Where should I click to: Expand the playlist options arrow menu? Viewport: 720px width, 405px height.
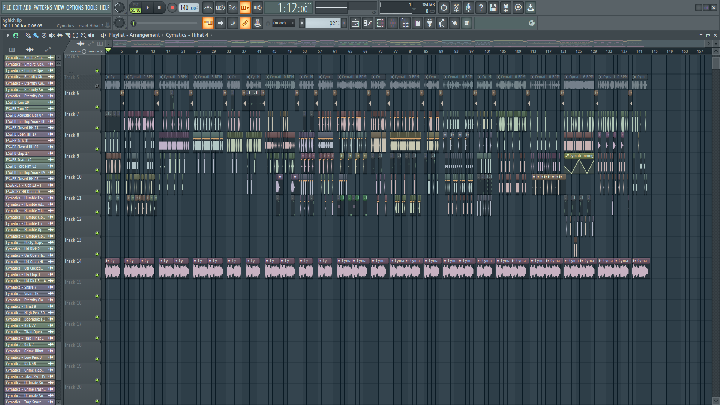pos(8,35)
